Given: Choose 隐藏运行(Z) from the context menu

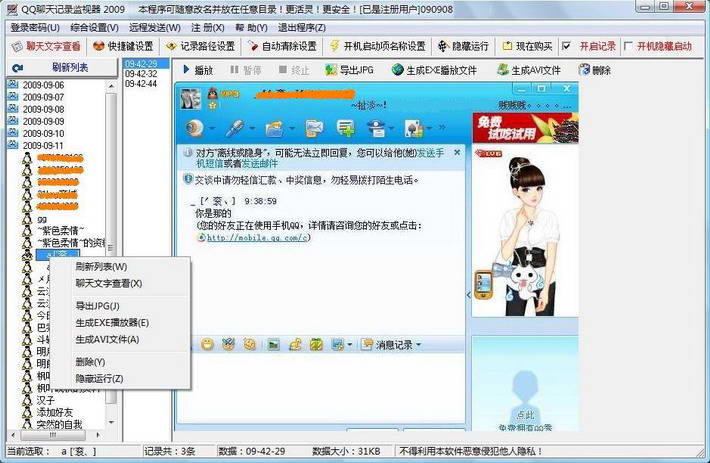Looking at the screenshot, I should (x=99, y=379).
